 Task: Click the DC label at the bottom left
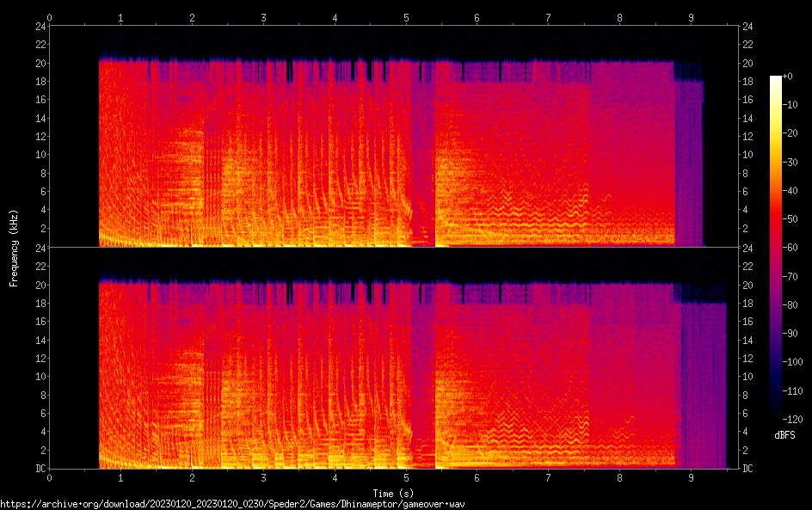(x=38, y=469)
